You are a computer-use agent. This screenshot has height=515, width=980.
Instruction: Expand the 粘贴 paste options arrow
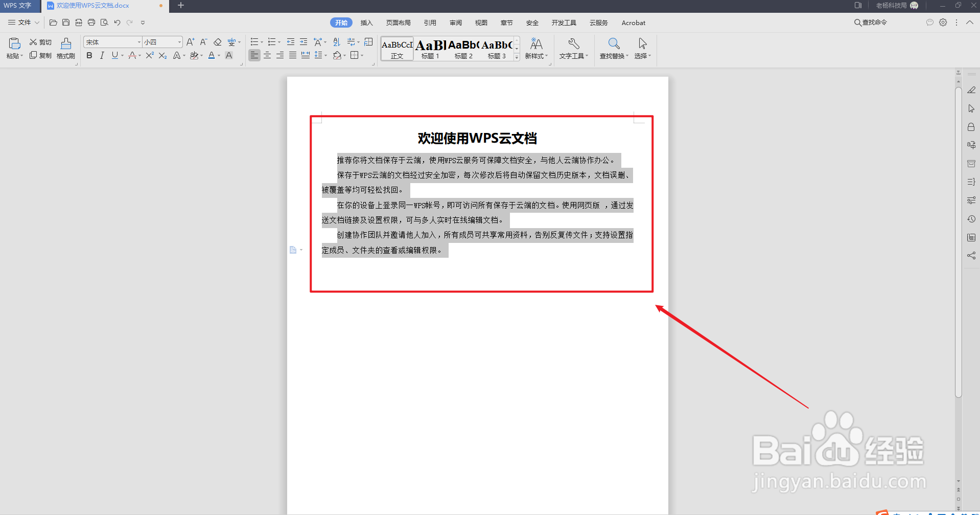coord(21,56)
